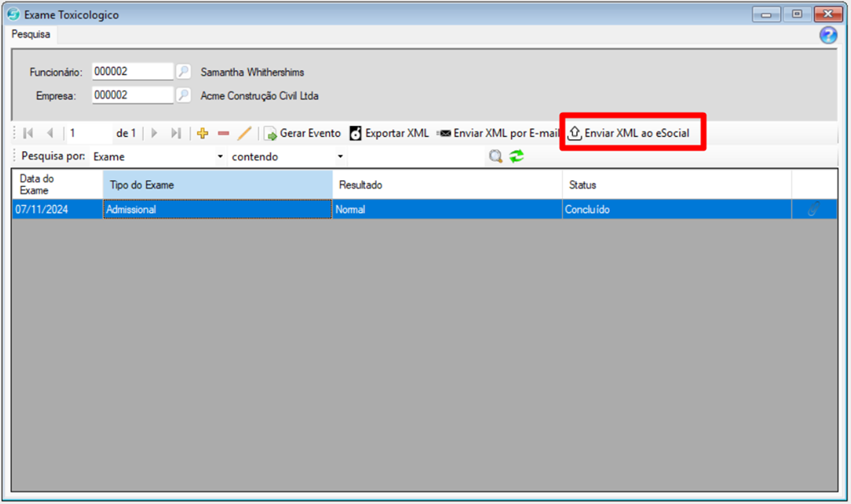Image resolution: width=851 pixels, height=504 pixels.
Task: Click the current record number field
Action: point(89,133)
